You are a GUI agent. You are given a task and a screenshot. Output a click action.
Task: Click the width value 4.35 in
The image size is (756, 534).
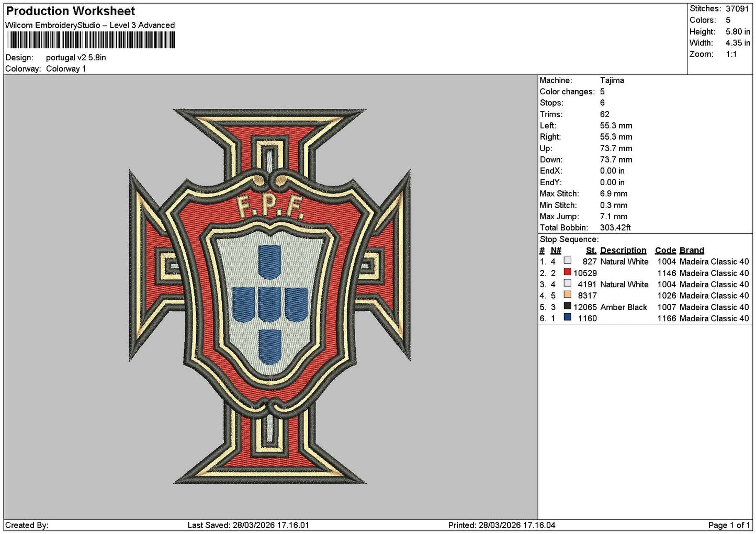click(738, 43)
